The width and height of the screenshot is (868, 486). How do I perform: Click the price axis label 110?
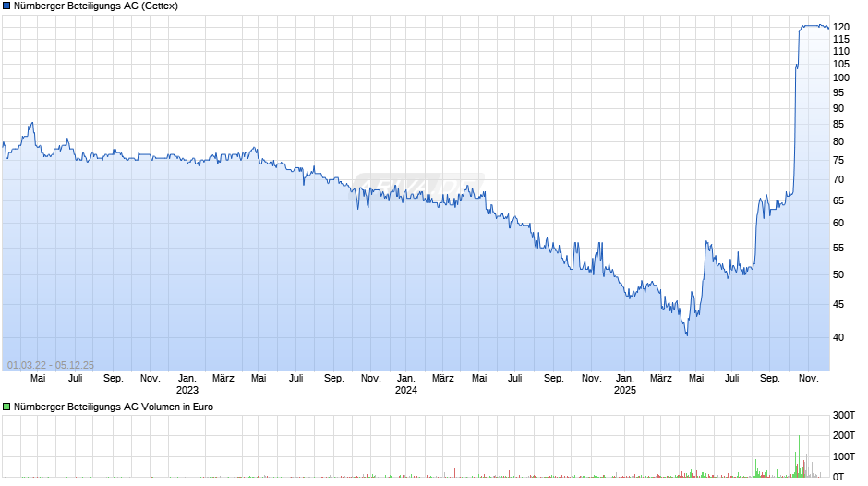[841, 52]
